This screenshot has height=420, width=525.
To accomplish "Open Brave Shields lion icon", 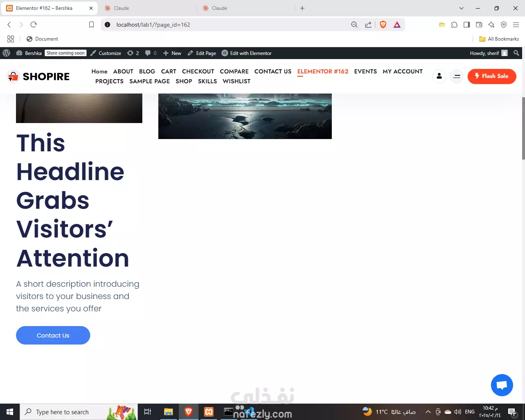I will point(383,25).
